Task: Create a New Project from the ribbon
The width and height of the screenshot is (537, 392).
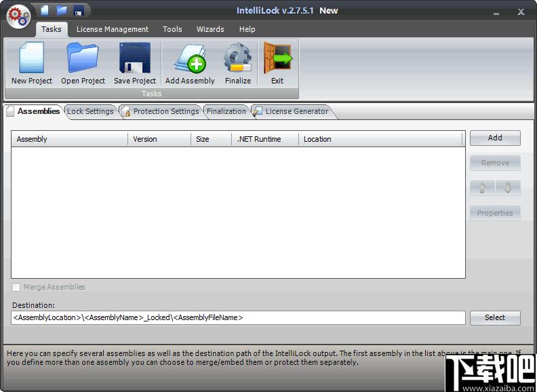Action: [32, 63]
